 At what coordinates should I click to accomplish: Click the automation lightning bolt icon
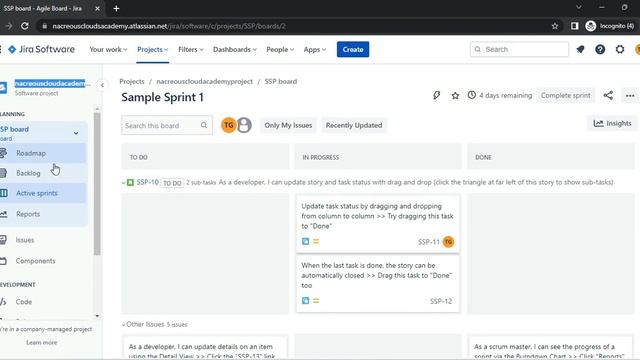tap(436, 96)
